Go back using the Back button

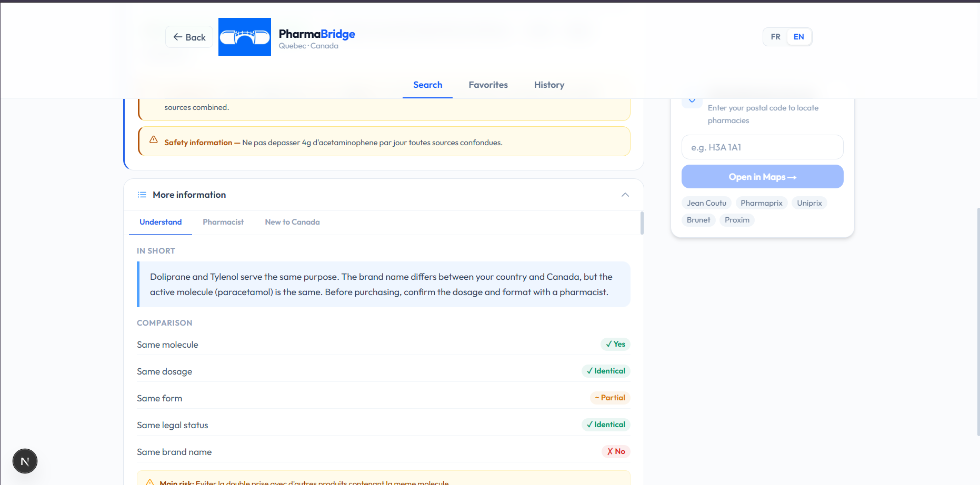[x=189, y=37]
